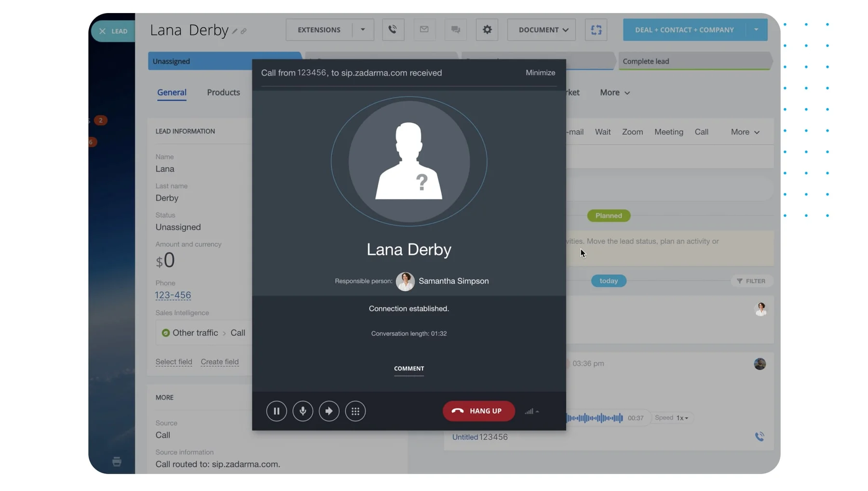This screenshot has height=491, width=868.
Task: Open the dial pad in the call window
Action: point(355,411)
